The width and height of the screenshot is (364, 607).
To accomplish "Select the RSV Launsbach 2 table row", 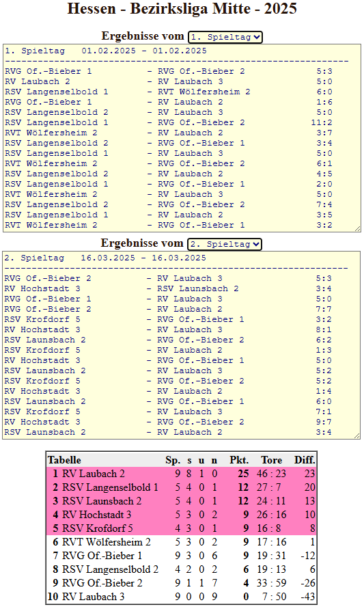I will click(182, 501).
